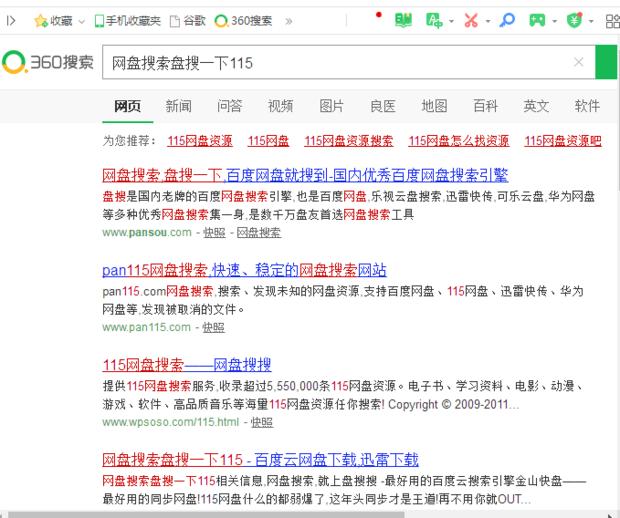
Task: Click the green translate icon
Action: pos(434,20)
